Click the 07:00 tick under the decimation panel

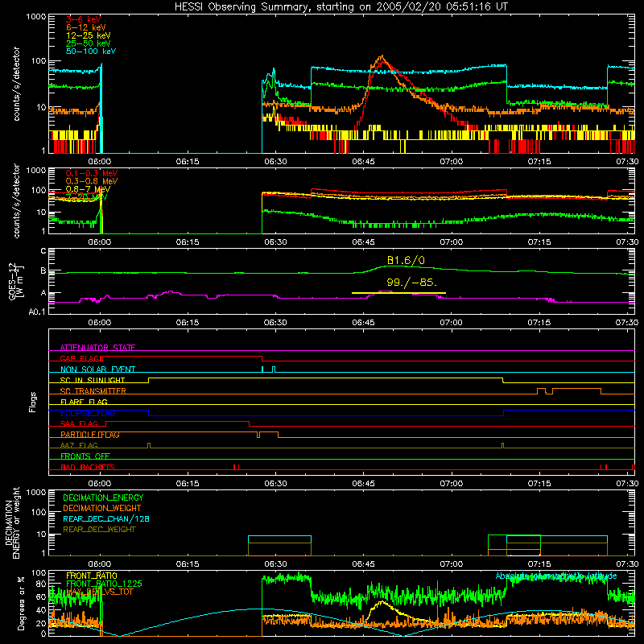pos(452,564)
